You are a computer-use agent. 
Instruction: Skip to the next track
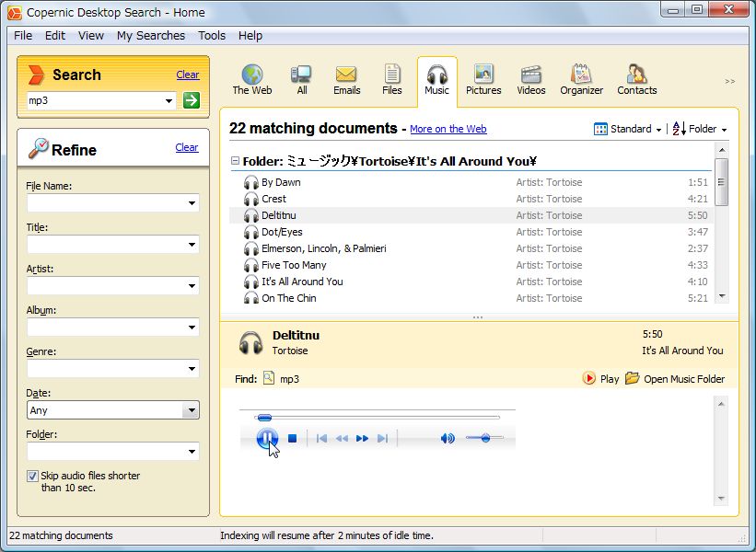pos(382,438)
